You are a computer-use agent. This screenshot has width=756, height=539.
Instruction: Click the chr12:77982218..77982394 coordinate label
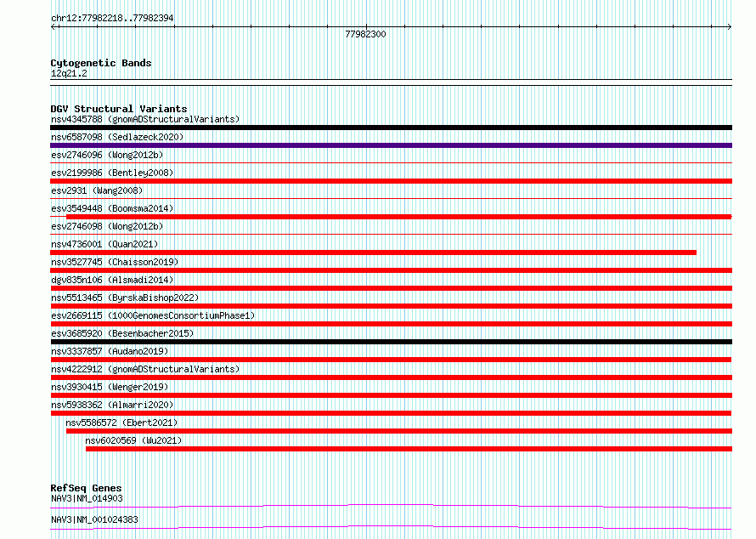click(x=112, y=18)
